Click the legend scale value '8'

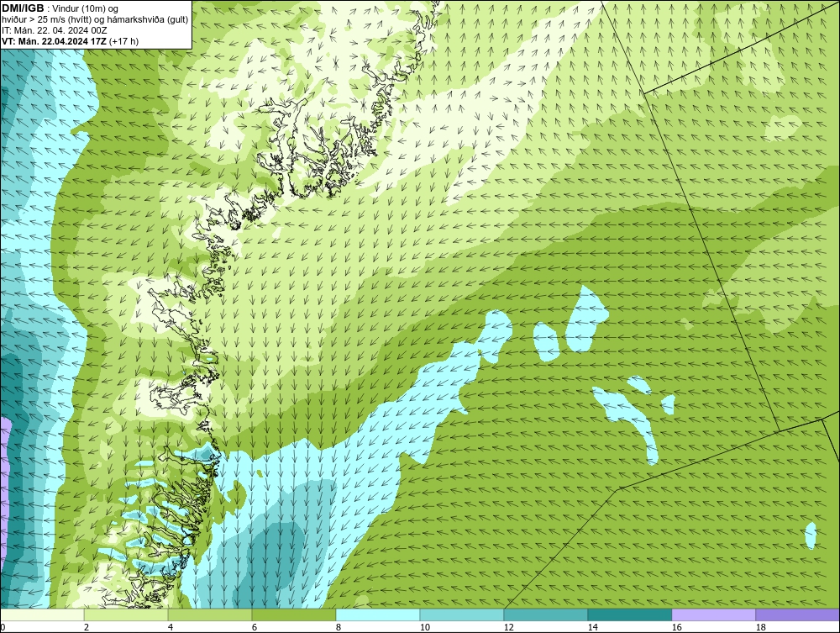[339, 627]
